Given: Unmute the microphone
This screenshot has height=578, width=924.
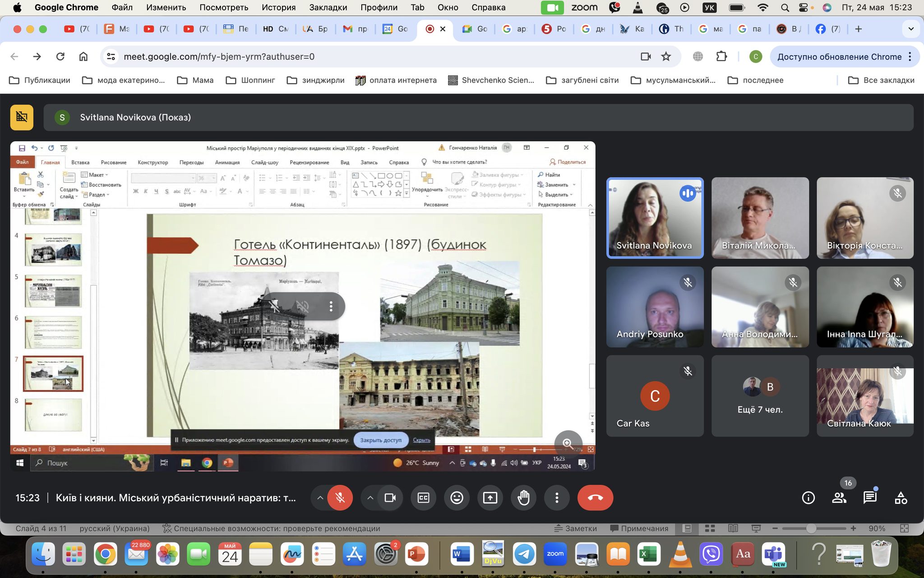Looking at the screenshot, I should [340, 498].
